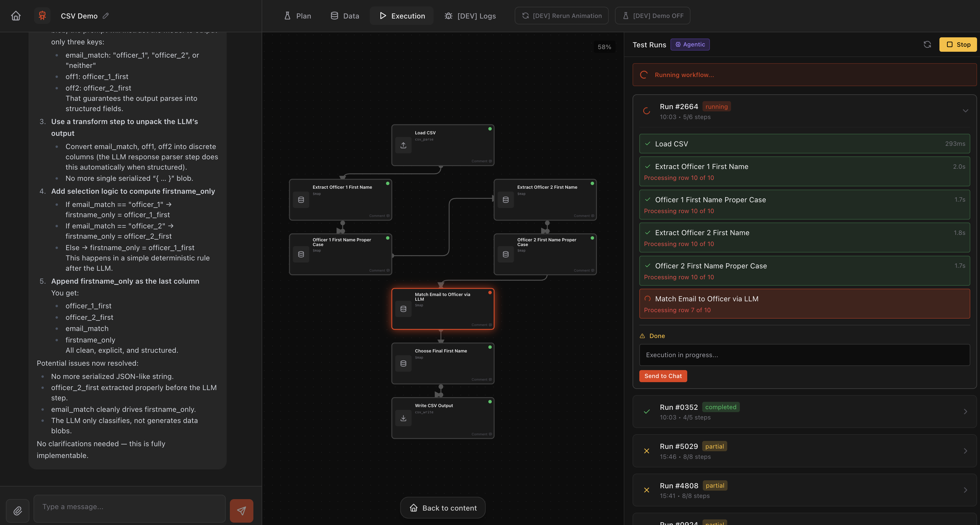Click the download icon on Write CSV Output node
The height and width of the screenshot is (525, 980).
point(403,417)
